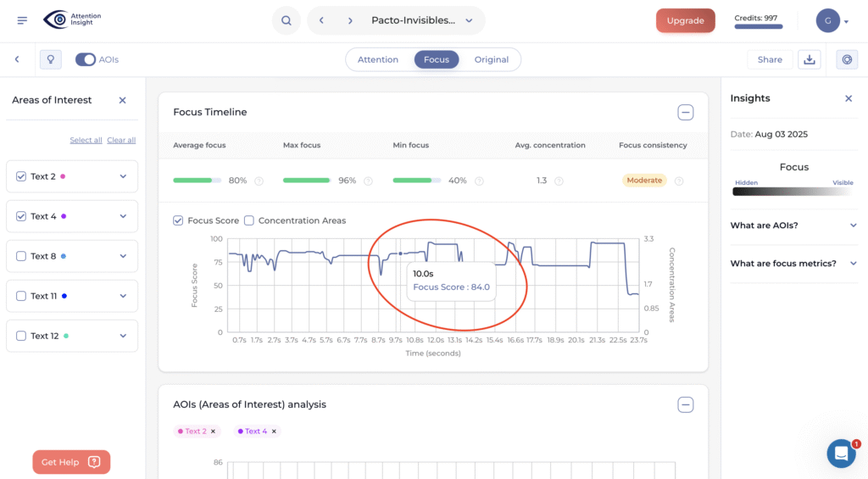The height and width of the screenshot is (479, 868).
Task: Switch to the Original tab
Action: coord(491,59)
